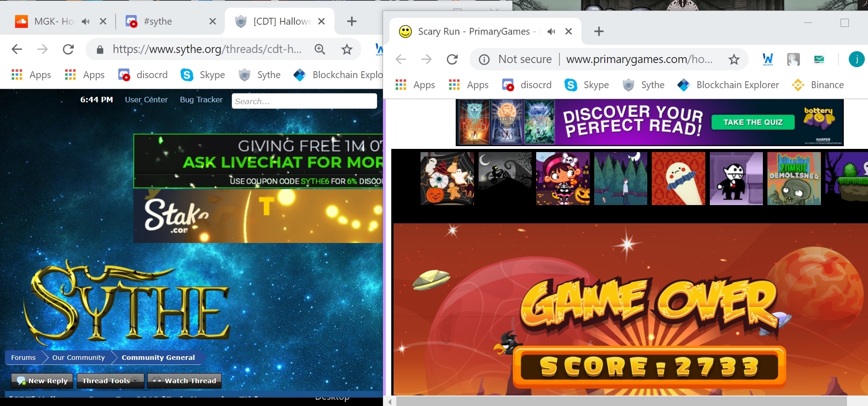868x406 pixels.
Task: Select the [CDT] Hallowe tab
Action: tap(279, 21)
